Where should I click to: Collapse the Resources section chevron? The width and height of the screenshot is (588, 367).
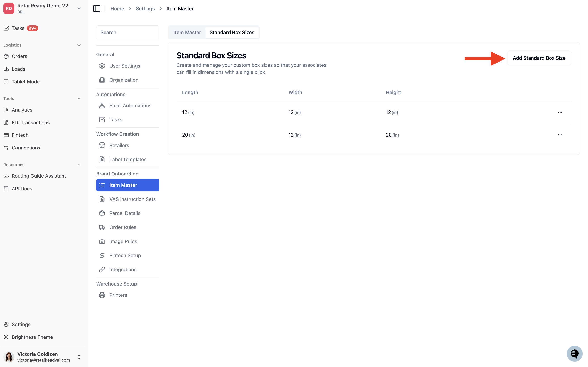[x=79, y=165]
